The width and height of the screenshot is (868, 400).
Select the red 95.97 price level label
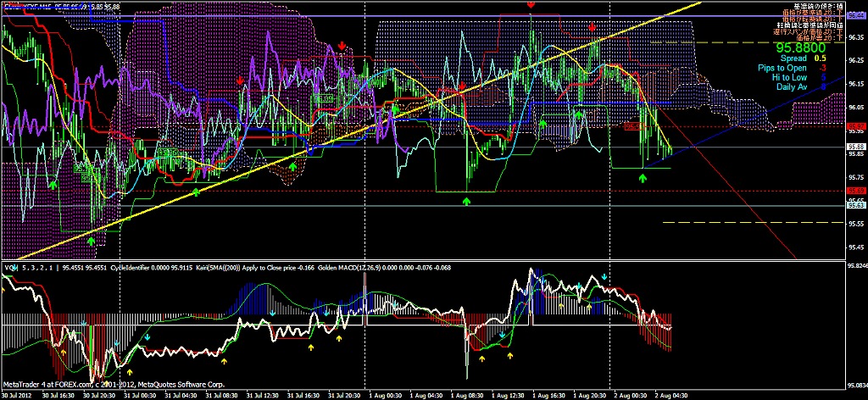pos(855,125)
